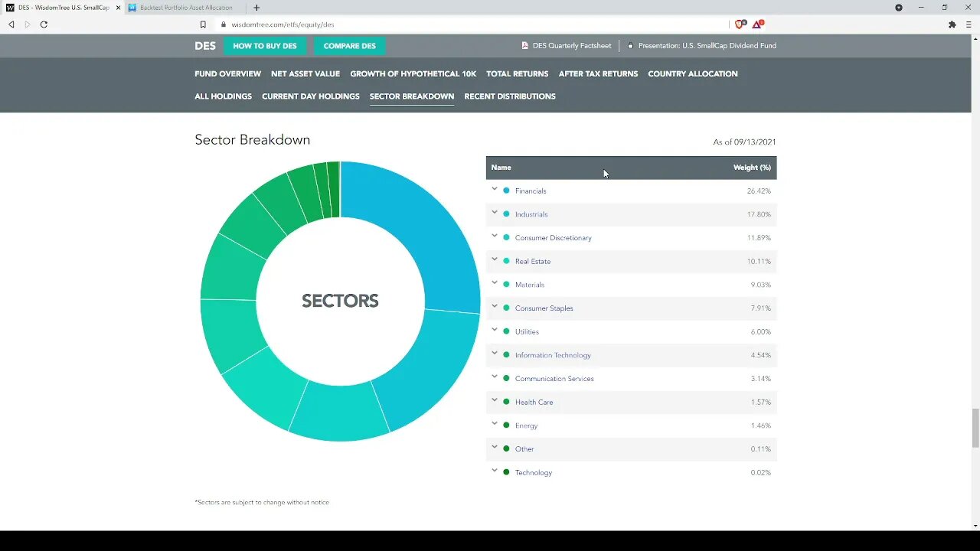Close the DES WisdomTree tab
Screen dimensions: 980x551
coord(118,8)
